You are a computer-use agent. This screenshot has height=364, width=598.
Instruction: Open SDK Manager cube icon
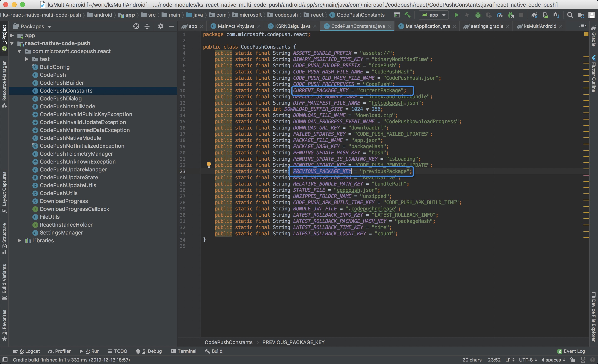(556, 15)
